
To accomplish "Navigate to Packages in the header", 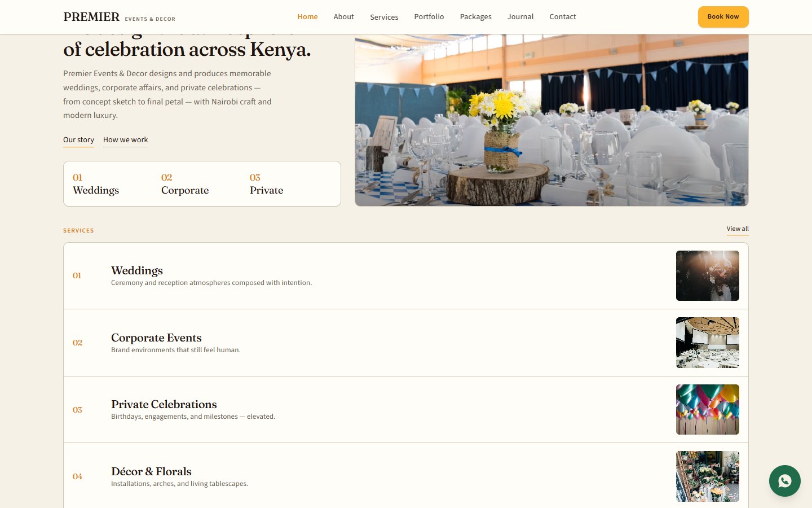I will [475, 17].
